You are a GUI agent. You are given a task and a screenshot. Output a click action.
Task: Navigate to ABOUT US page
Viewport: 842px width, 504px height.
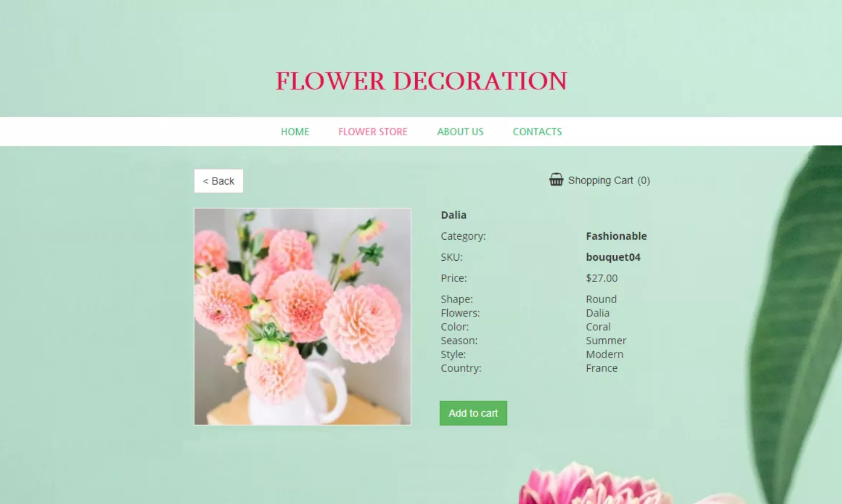(x=460, y=132)
